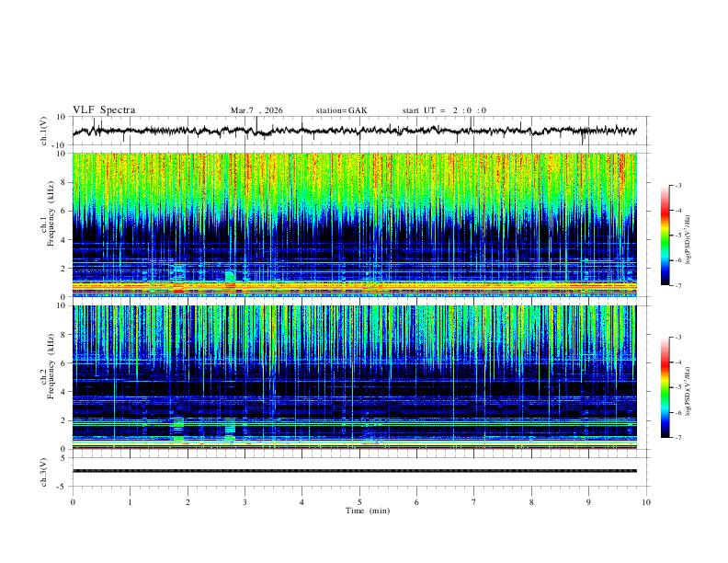Click the 'Mar.7 , 2026' date label
This screenshot has height=563, width=728.
[x=256, y=110]
